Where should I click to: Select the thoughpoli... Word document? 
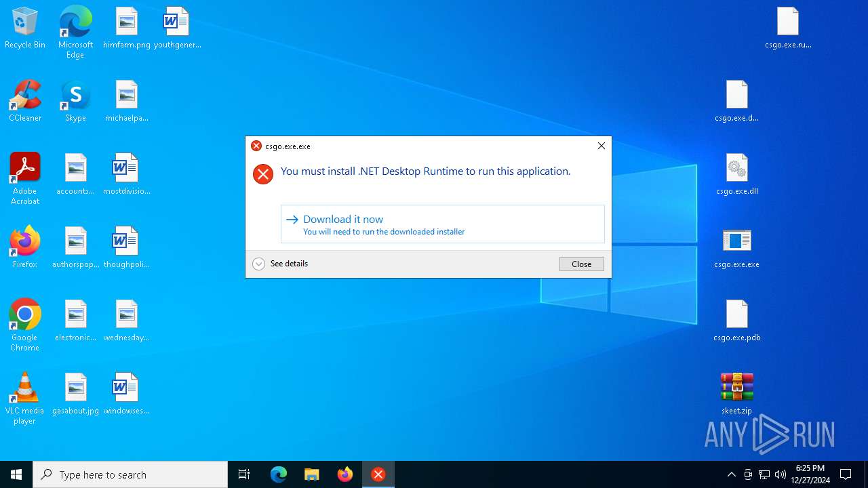coord(127,247)
